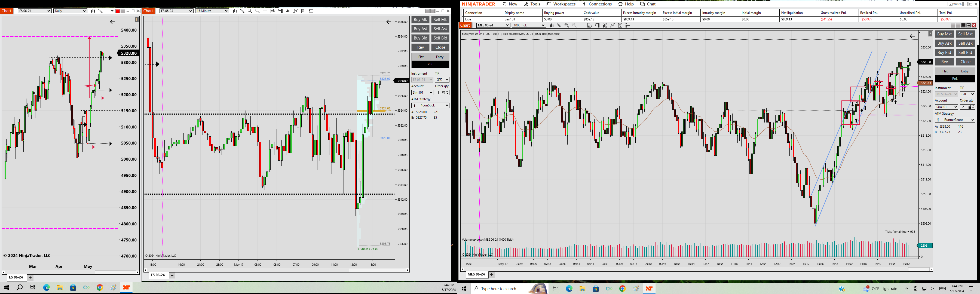Open Sim101 account dropdown on 15 Minute chart trader
Viewport: 980px width, 294px height.
click(x=422, y=93)
